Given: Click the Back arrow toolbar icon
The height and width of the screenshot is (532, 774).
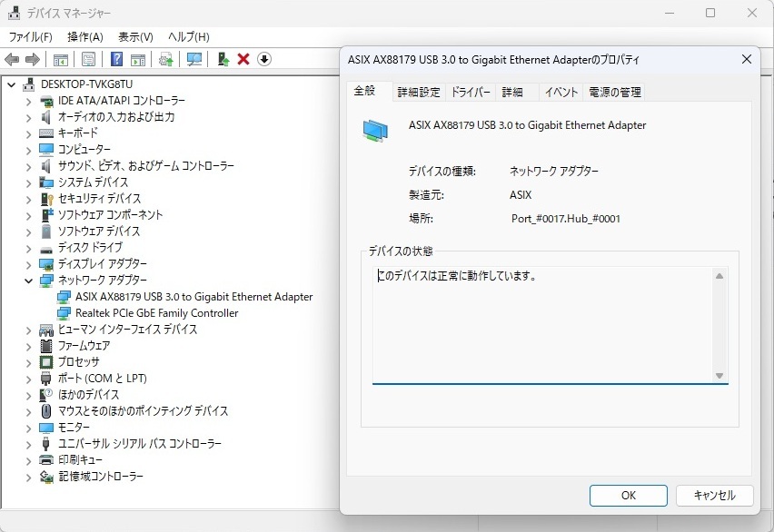Looking at the screenshot, I should [12, 60].
